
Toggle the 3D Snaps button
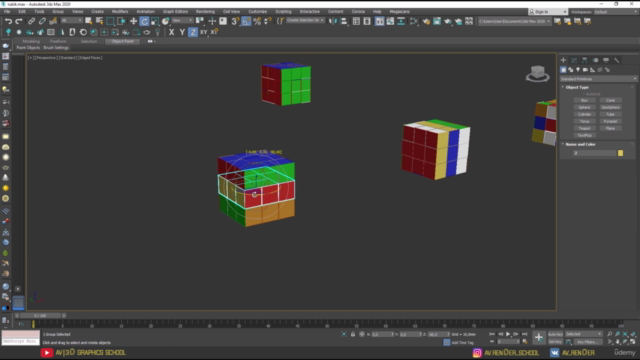235,21
